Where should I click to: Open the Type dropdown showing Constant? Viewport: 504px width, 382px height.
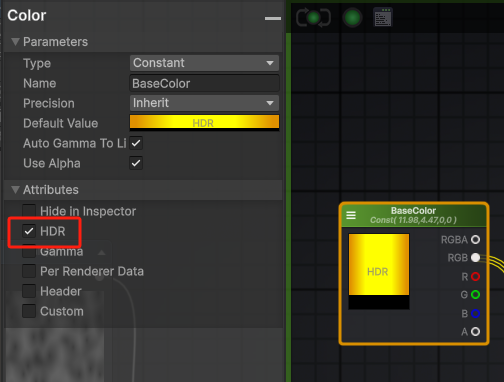click(204, 63)
